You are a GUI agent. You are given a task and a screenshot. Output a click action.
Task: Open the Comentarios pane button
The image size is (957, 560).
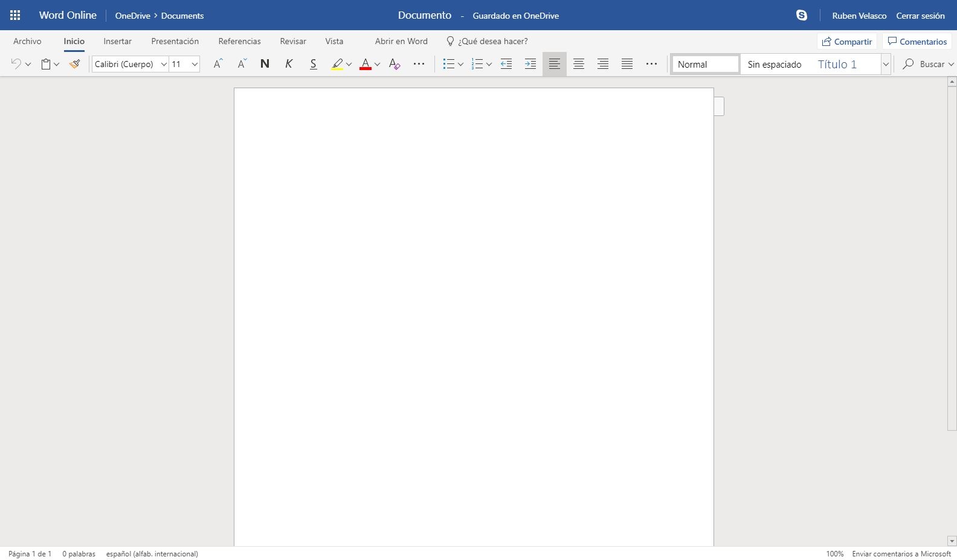coord(917,42)
